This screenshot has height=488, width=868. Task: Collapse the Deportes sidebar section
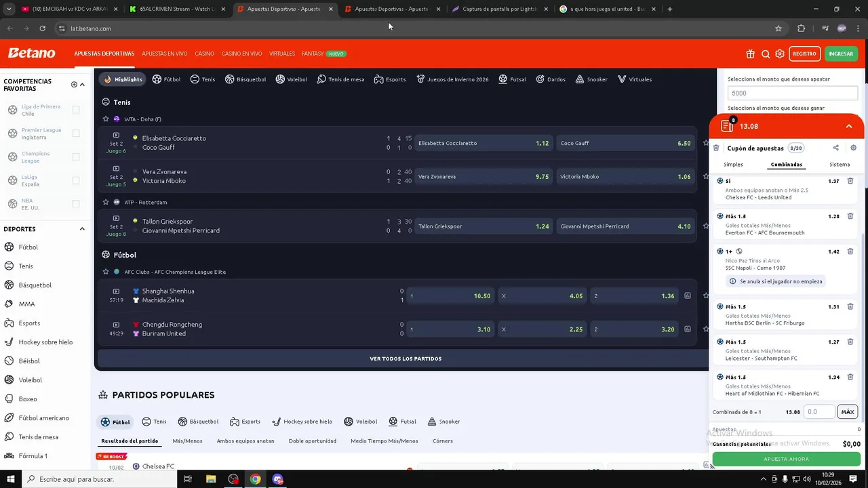pos(82,229)
